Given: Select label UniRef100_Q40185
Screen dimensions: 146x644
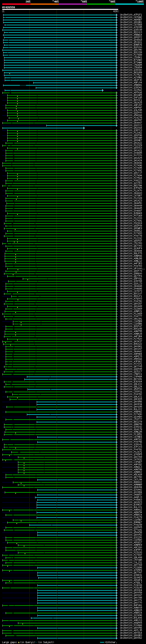Looking at the screenshot, I should [x=131, y=407].
